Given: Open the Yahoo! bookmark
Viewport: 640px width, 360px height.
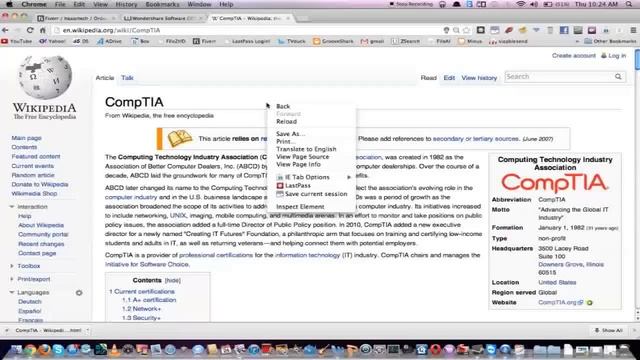Looking at the screenshot, I should (x=52, y=41).
